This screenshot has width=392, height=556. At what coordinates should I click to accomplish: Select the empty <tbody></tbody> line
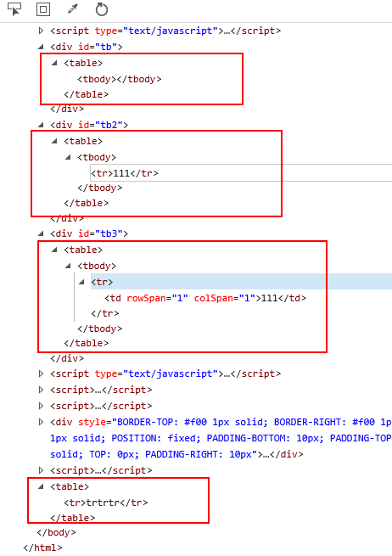(x=120, y=79)
